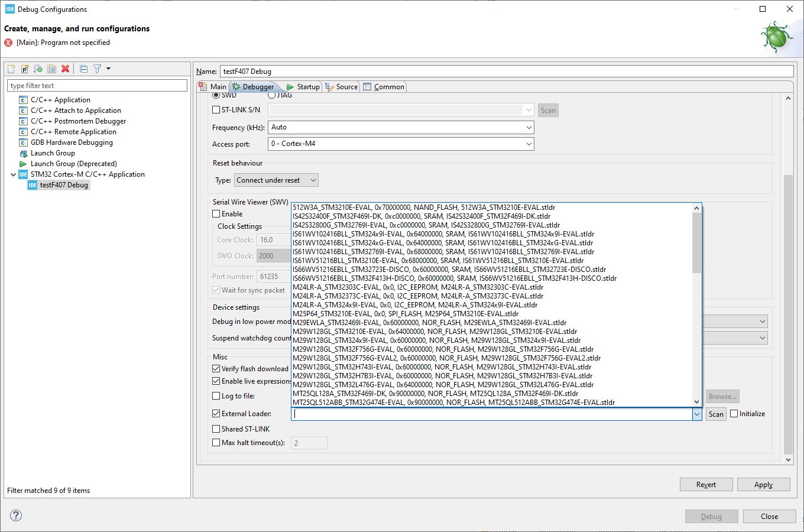This screenshot has width=804, height=532.
Task: Open Access port dropdown
Action: (x=529, y=144)
